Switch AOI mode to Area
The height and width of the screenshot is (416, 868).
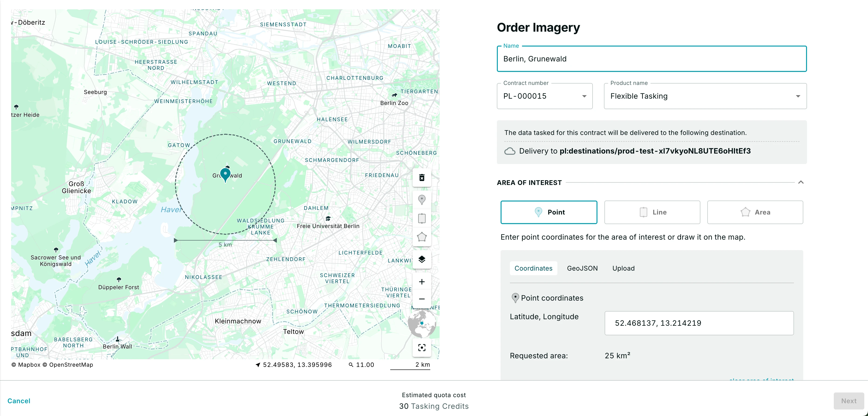pos(755,212)
